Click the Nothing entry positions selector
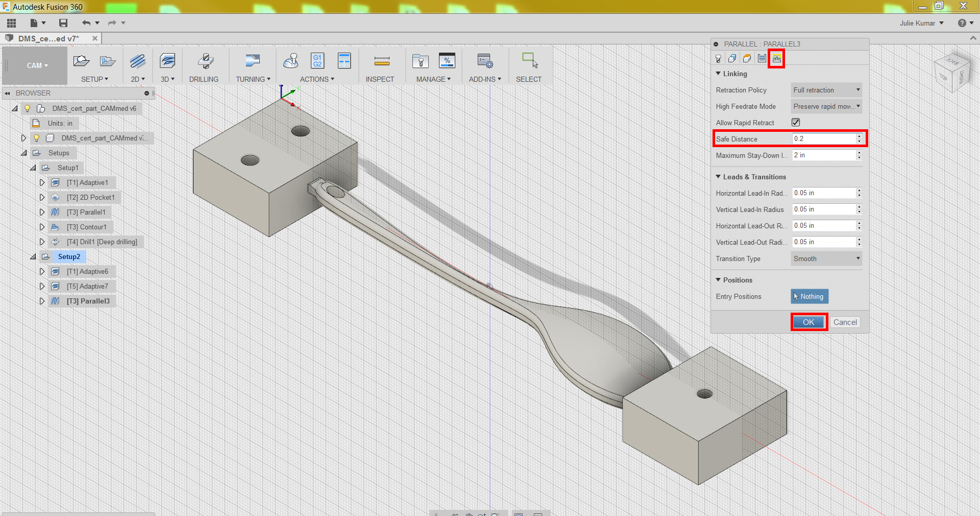Viewport: 980px width, 516px height. click(810, 296)
